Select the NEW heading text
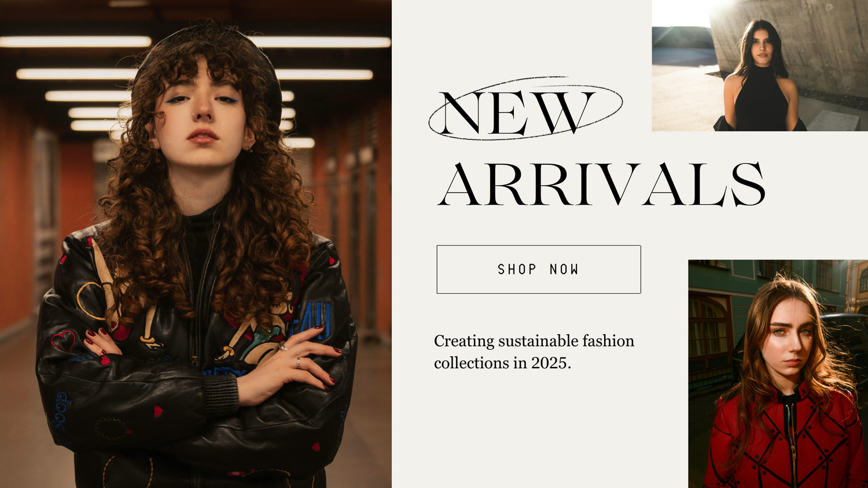 click(517, 112)
